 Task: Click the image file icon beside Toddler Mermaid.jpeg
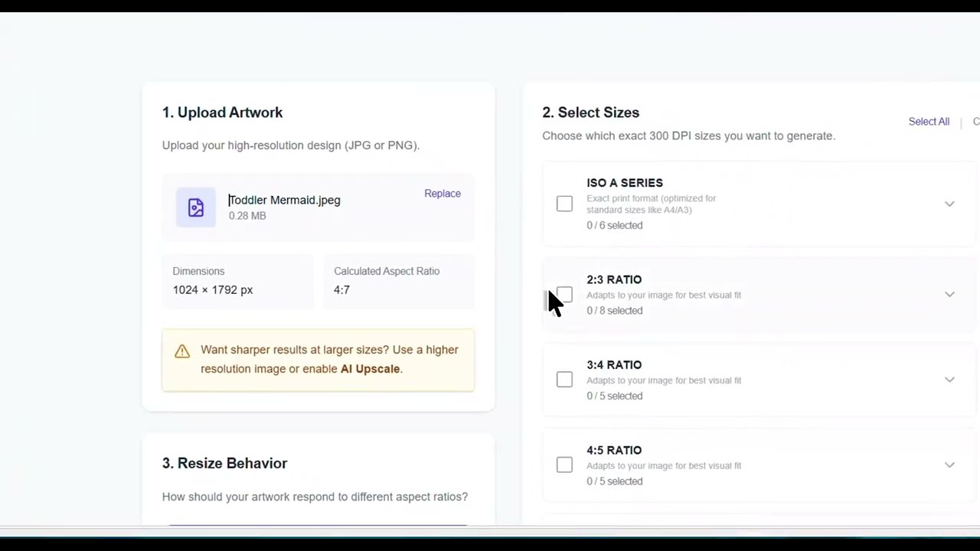coord(196,207)
